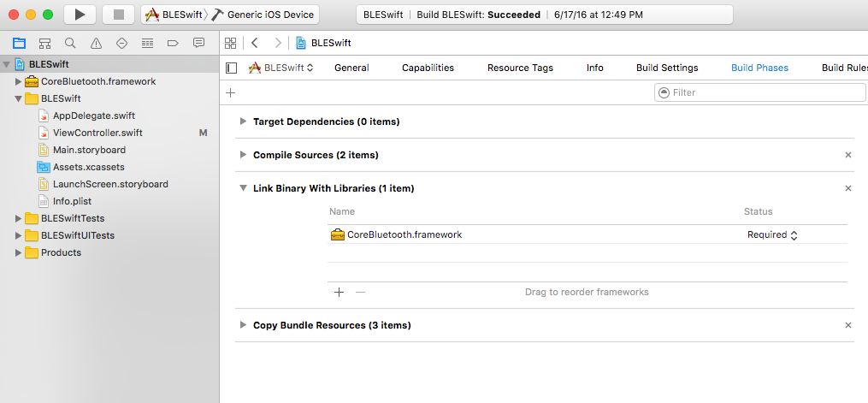Viewport: 868px width, 403px height.
Task: Switch to the Info tab
Action: (x=595, y=68)
